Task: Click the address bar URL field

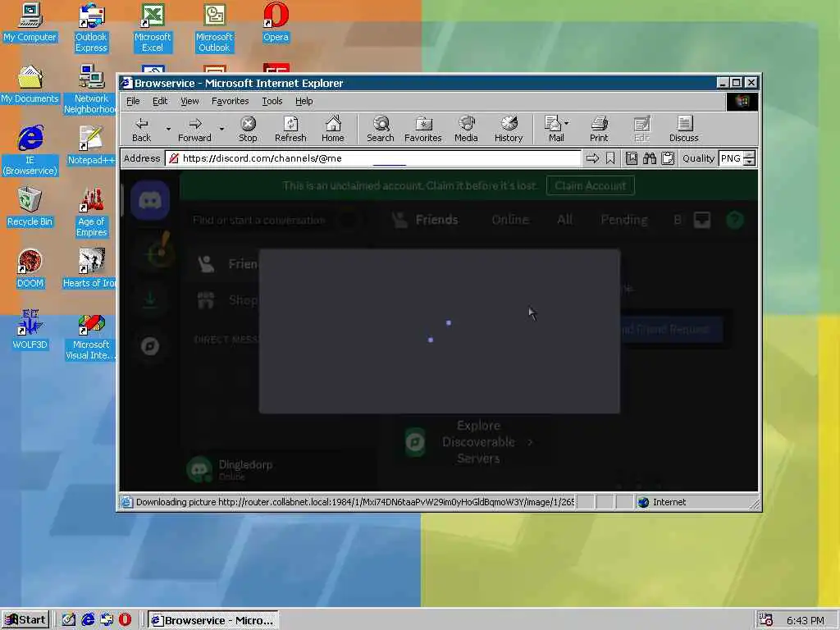Action: [373, 158]
